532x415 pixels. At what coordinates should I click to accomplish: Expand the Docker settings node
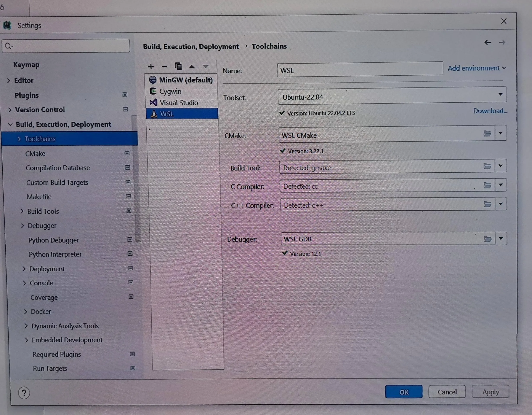point(26,312)
